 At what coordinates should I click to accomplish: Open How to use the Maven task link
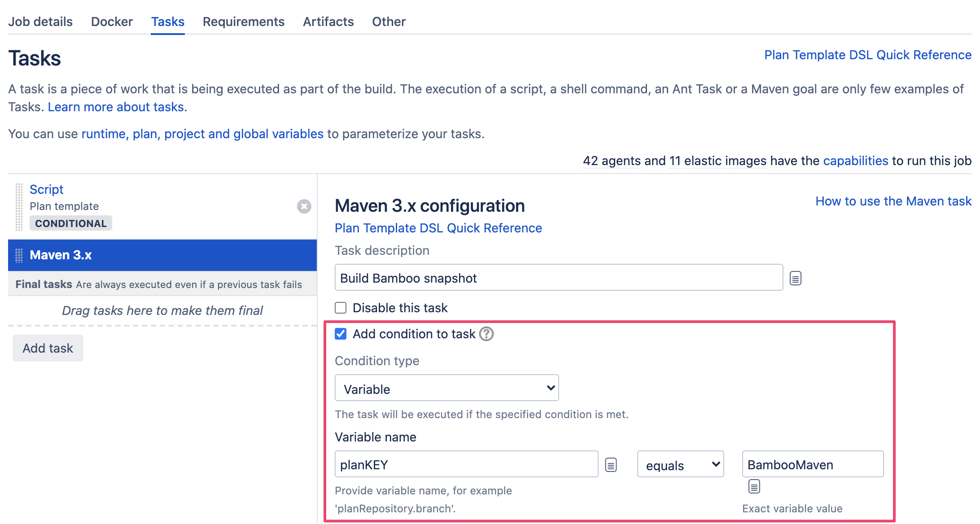893,201
